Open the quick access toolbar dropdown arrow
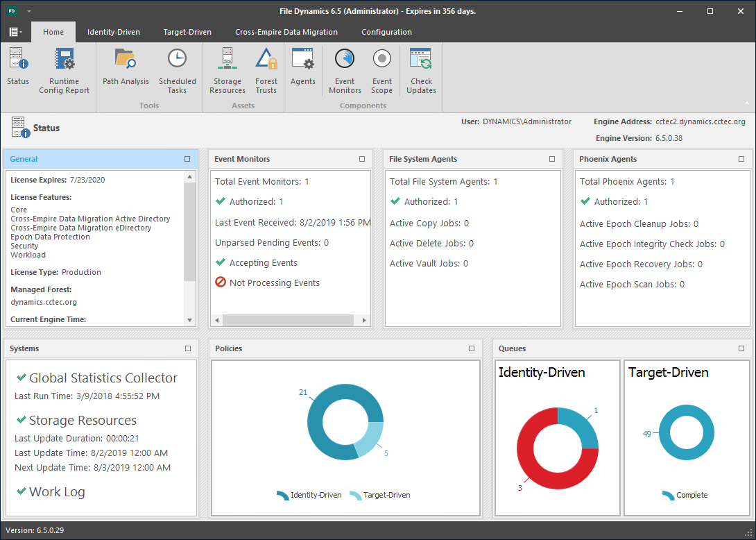 [x=28, y=12]
